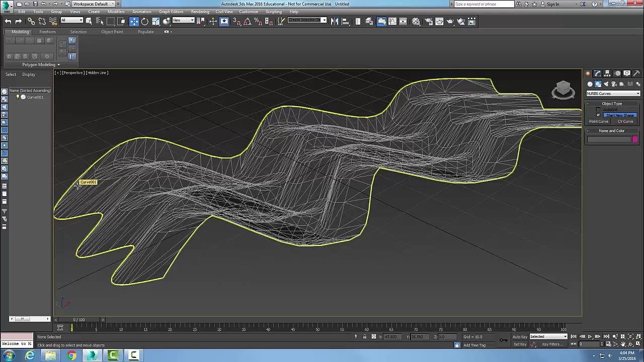
Task: Switch to the Motion command panel
Action: [617, 73]
